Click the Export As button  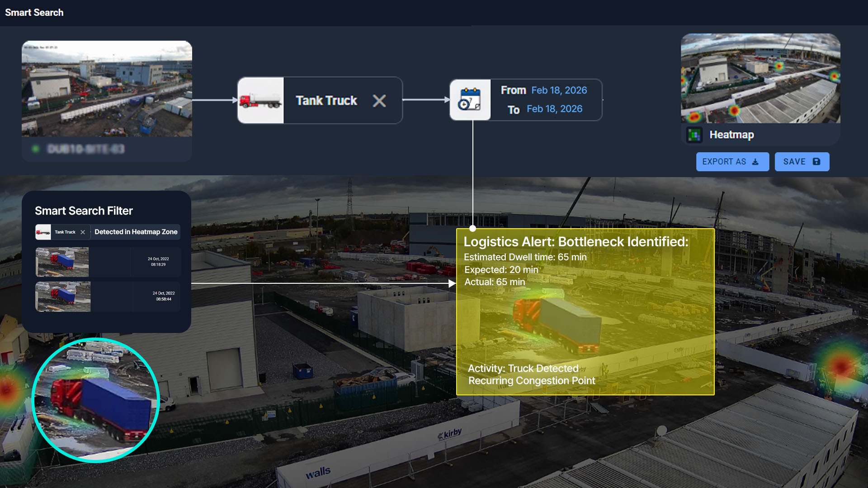tap(732, 162)
